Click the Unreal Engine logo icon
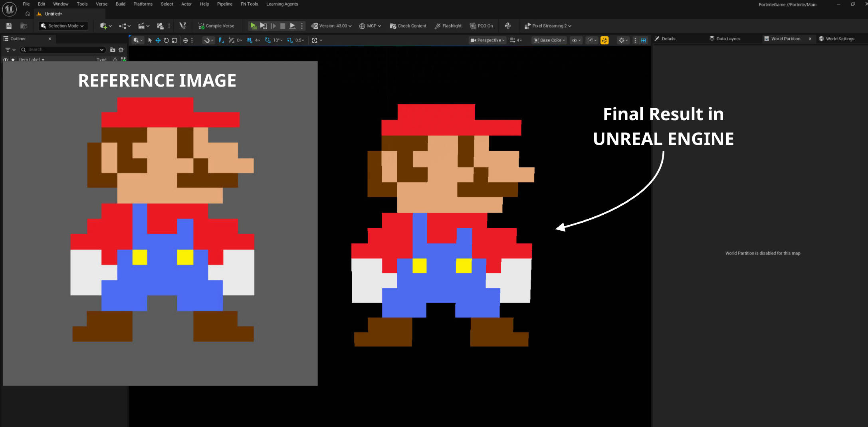The image size is (868, 427). [x=9, y=9]
